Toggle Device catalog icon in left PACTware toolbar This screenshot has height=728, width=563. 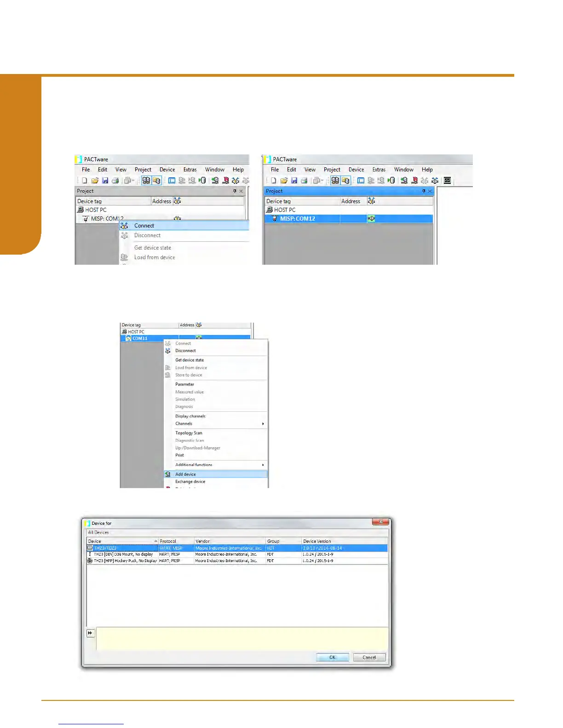click(x=156, y=181)
